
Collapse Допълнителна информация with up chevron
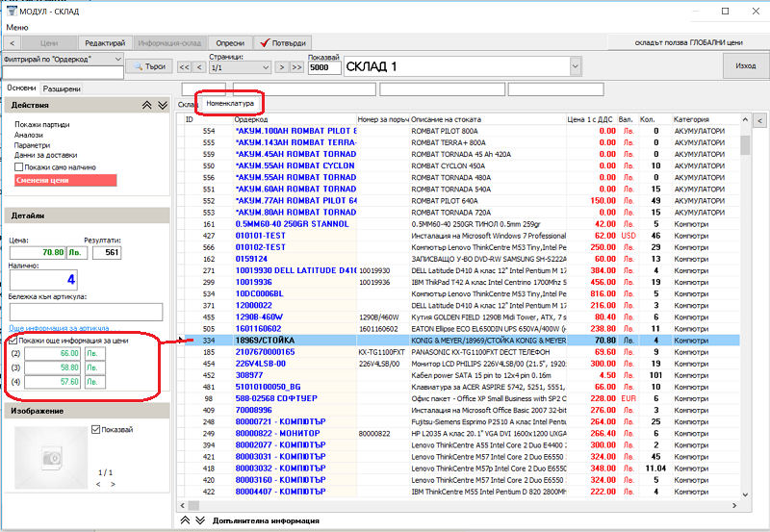point(185,520)
